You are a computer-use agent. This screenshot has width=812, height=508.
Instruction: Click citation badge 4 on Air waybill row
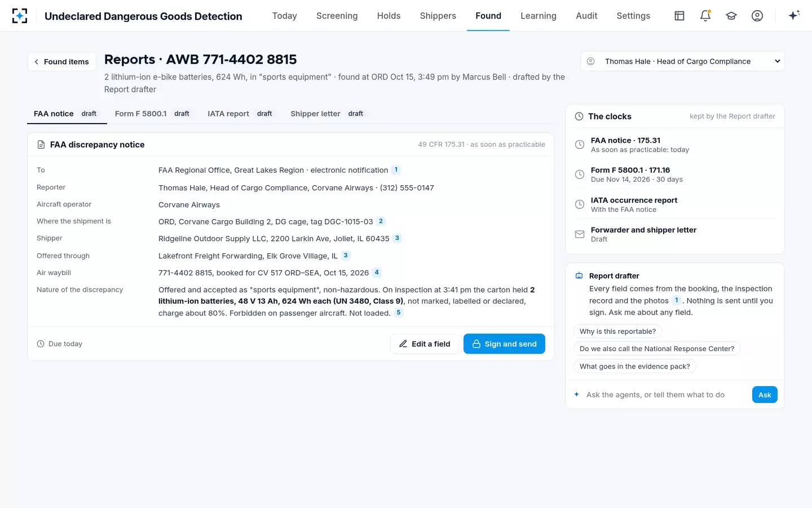377,273
